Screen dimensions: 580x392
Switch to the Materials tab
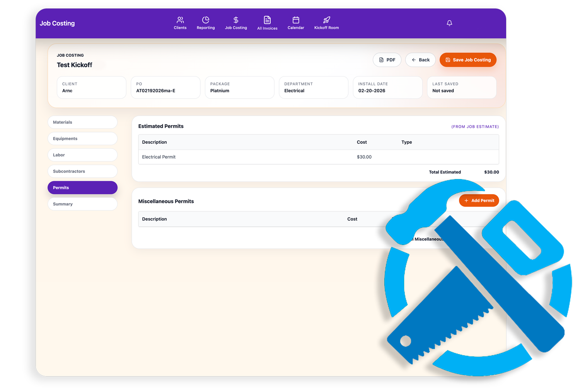coord(82,122)
